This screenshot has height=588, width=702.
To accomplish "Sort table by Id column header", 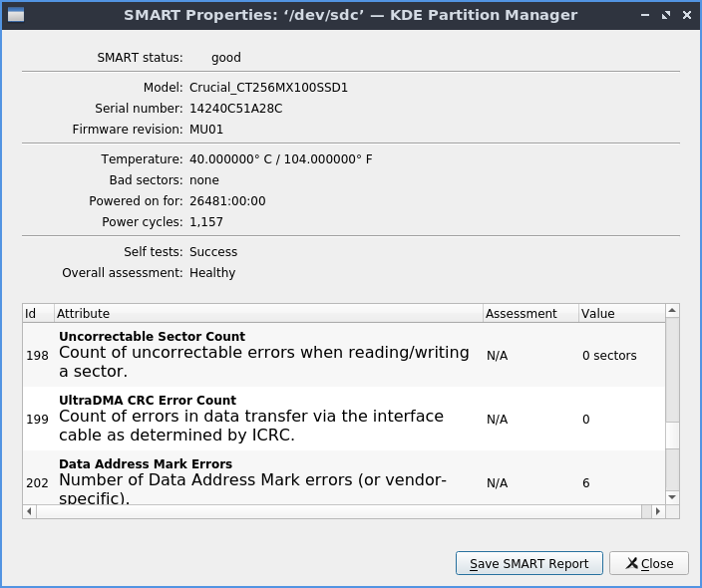I will (x=38, y=313).
